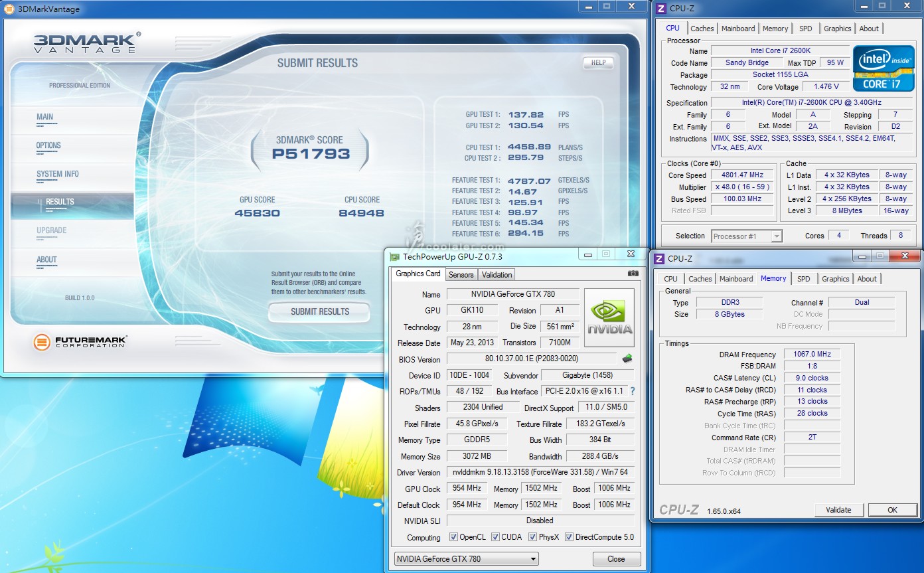
Task: Click the GPU-Z screenshot camera icon
Action: pos(633,274)
